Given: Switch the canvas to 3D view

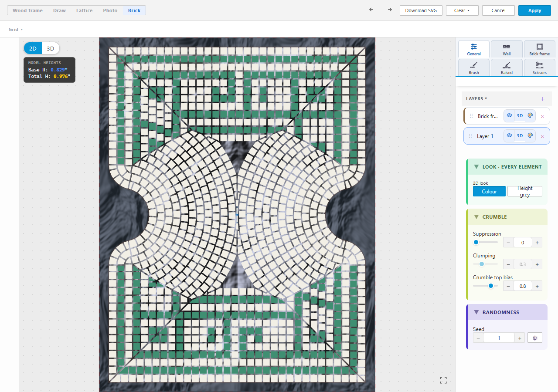Looking at the screenshot, I should 51,48.
